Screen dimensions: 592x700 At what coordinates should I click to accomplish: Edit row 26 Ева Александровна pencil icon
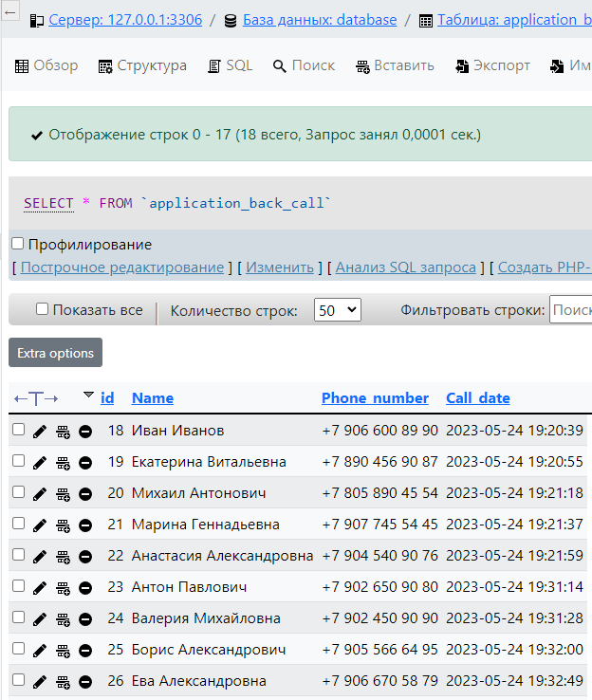click(x=40, y=682)
